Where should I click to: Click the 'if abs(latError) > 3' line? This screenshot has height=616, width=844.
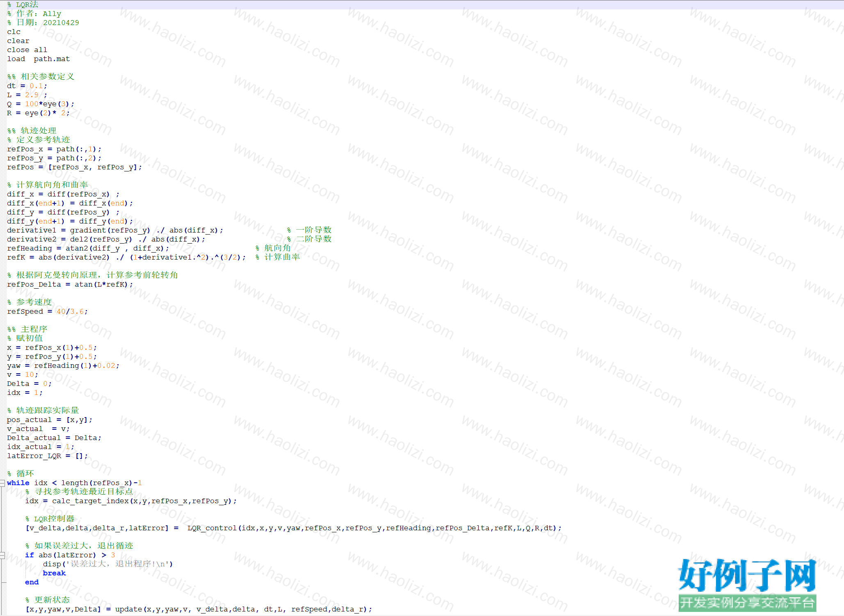[x=70, y=555]
